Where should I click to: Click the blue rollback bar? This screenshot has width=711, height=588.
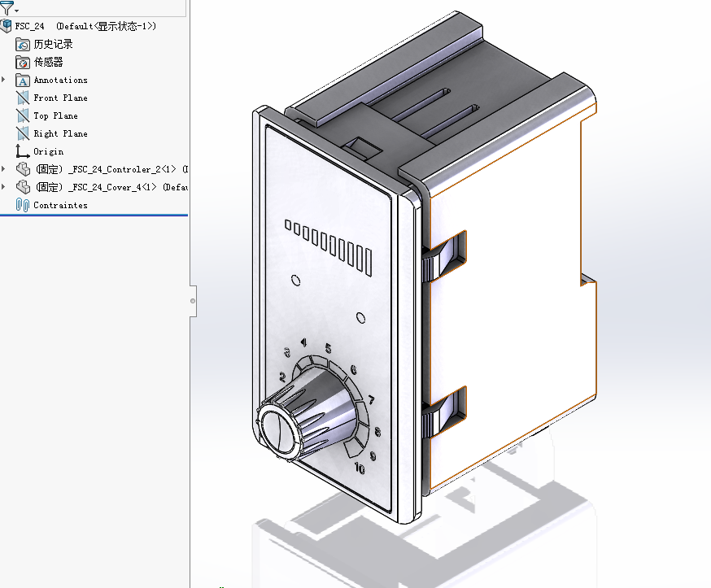pyautogui.click(x=94, y=215)
